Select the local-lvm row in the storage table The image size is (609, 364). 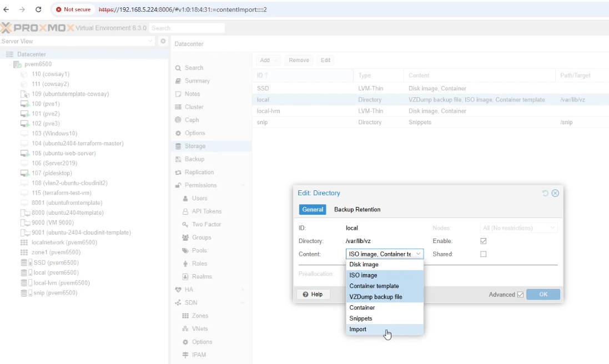tap(430, 111)
